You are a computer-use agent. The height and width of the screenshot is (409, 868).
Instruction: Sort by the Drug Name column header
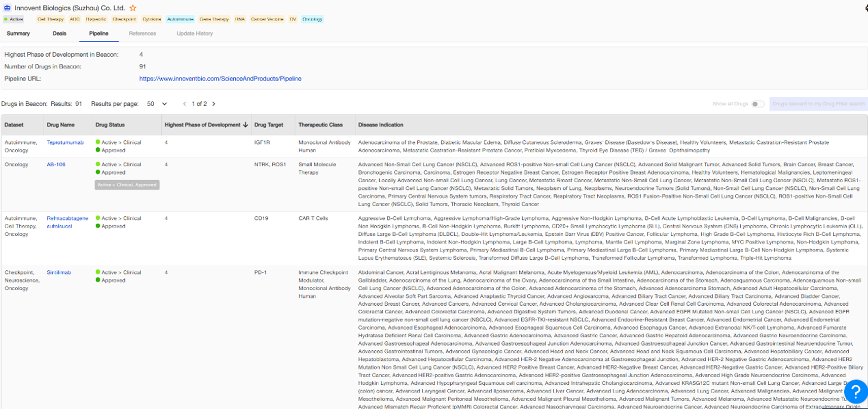(60, 125)
